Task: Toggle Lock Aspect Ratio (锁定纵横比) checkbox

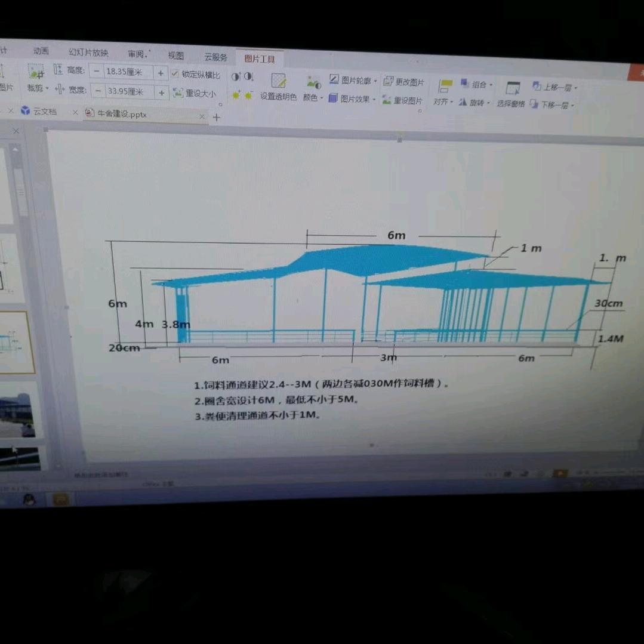Action: click(175, 74)
